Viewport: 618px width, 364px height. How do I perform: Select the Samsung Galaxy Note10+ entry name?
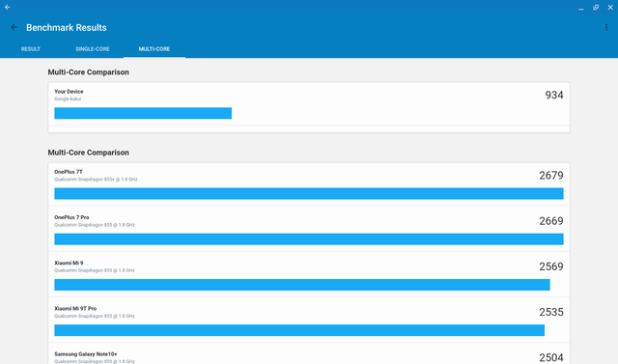click(x=86, y=354)
